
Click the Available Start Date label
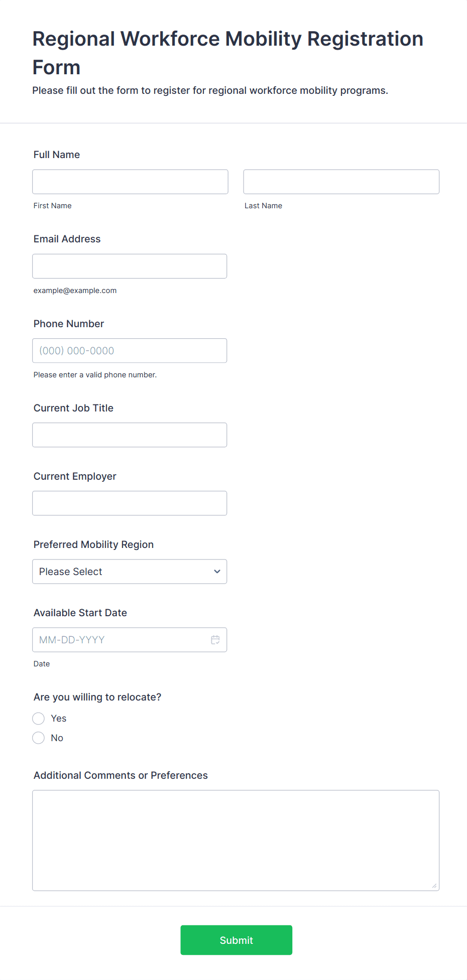[x=80, y=613]
